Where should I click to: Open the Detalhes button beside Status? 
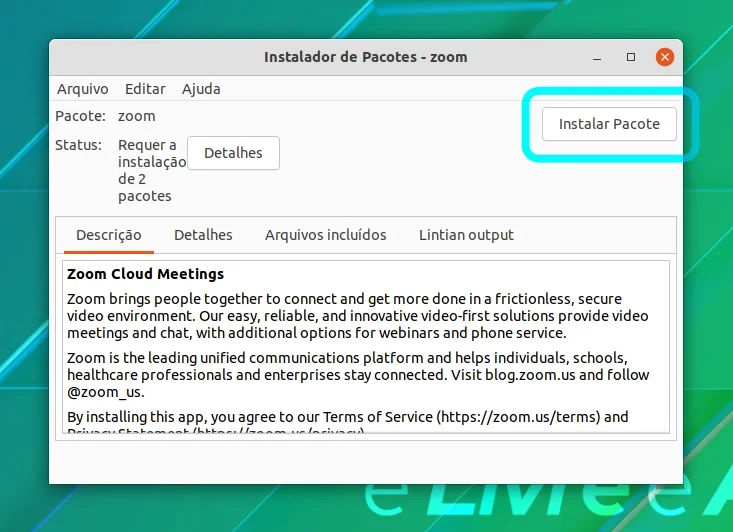pyautogui.click(x=233, y=153)
